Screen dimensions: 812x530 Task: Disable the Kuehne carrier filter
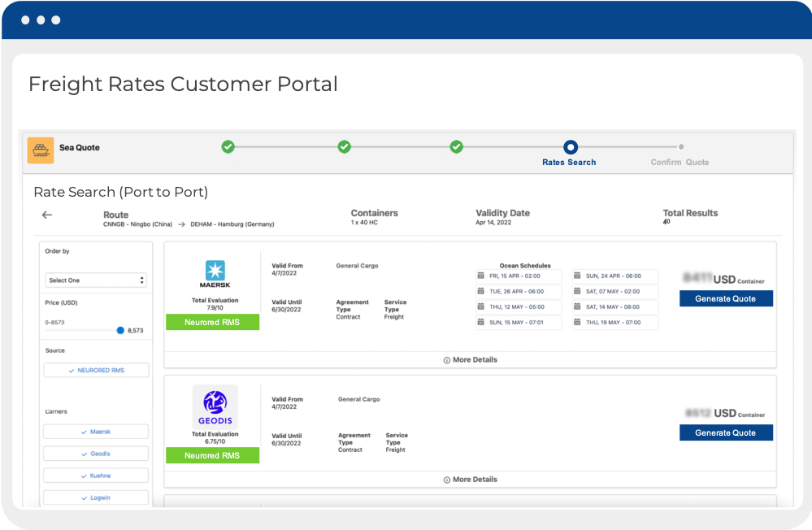tap(95, 475)
